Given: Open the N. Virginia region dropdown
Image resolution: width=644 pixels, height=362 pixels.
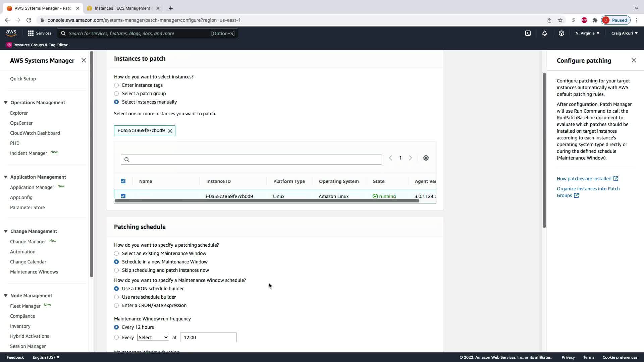Looking at the screenshot, I should [x=587, y=33].
